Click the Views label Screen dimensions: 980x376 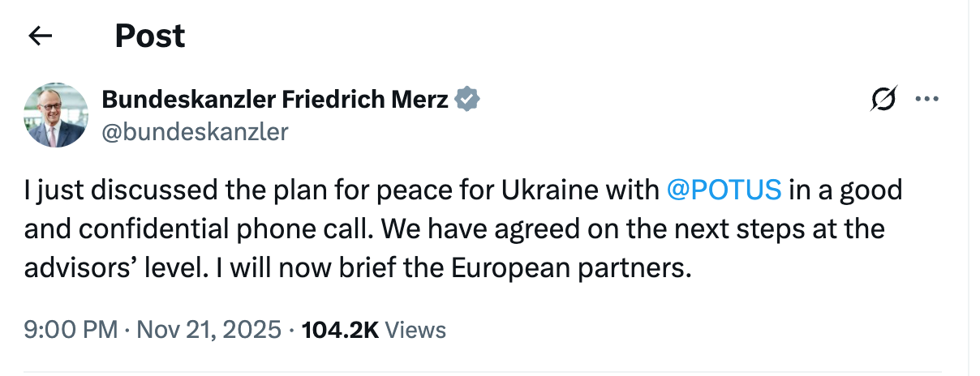[x=415, y=330]
